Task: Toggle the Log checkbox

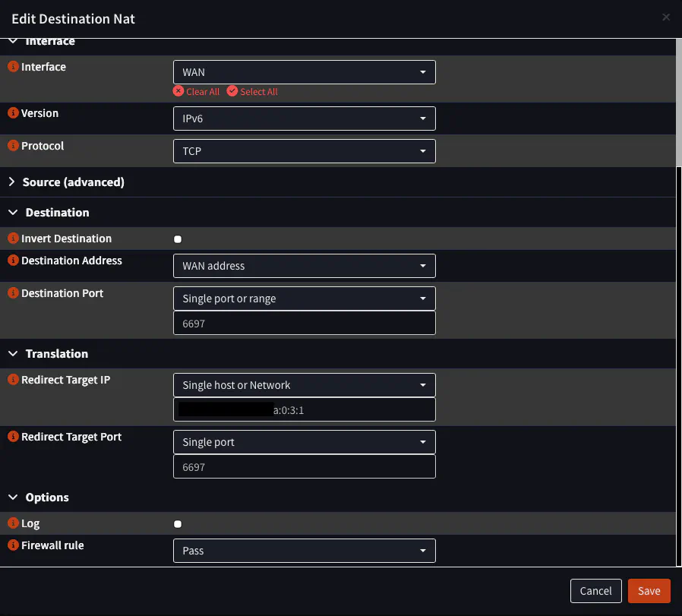Action: [178, 524]
